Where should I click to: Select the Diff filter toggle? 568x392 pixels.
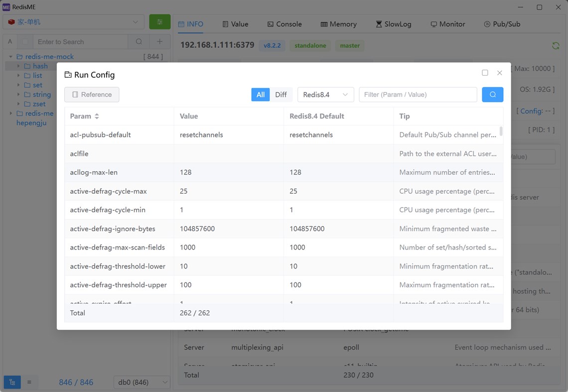(x=281, y=95)
